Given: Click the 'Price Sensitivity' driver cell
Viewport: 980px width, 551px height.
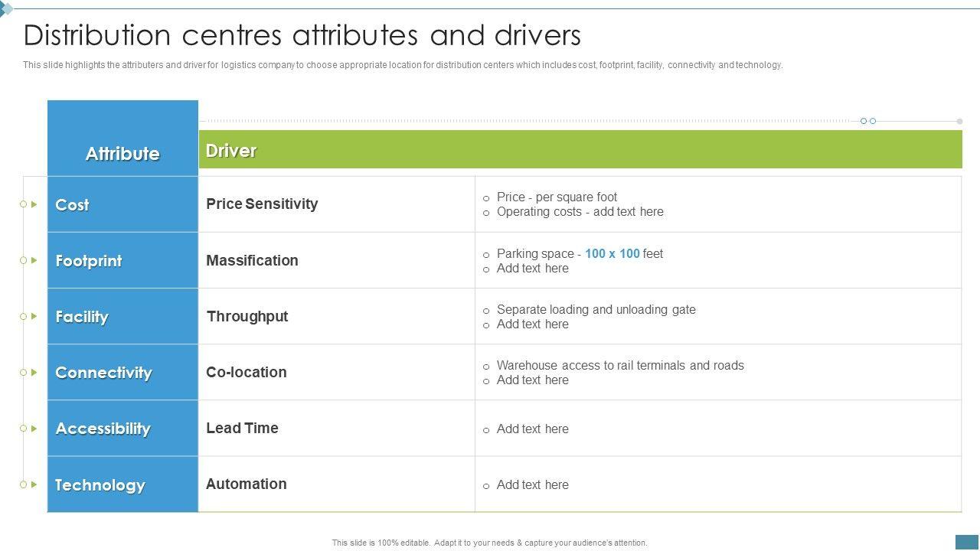Looking at the screenshot, I should click(262, 204).
